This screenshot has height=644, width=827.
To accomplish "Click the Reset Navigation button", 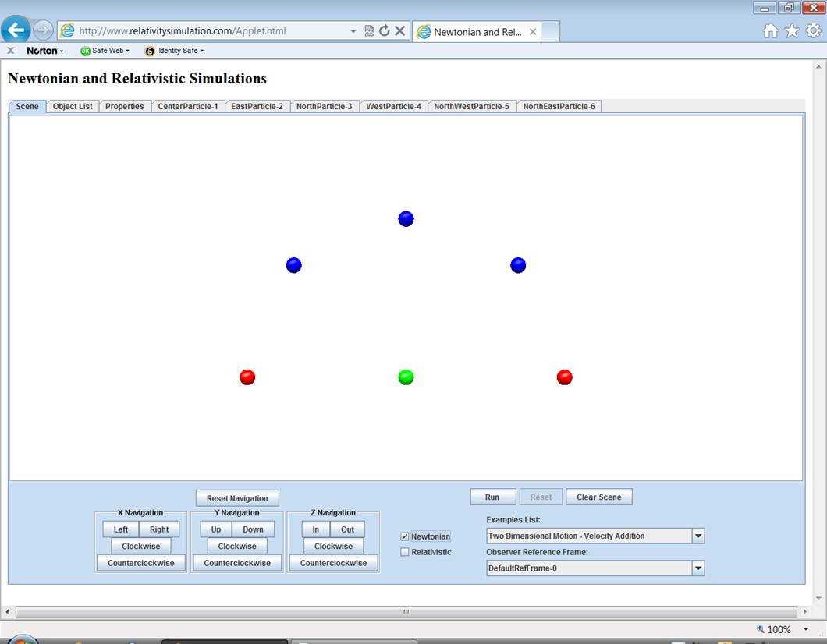I will point(237,498).
